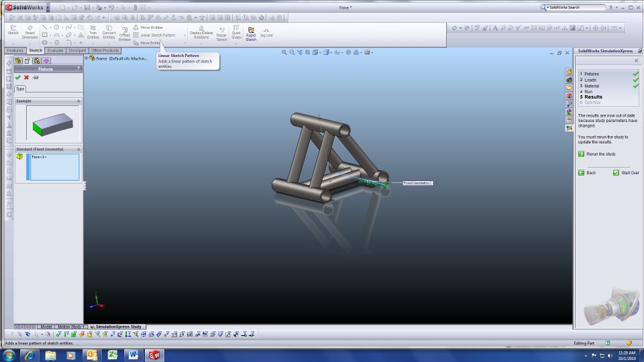Accept fixture with green checkmark

pyautogui.click(x=17, y=77)
